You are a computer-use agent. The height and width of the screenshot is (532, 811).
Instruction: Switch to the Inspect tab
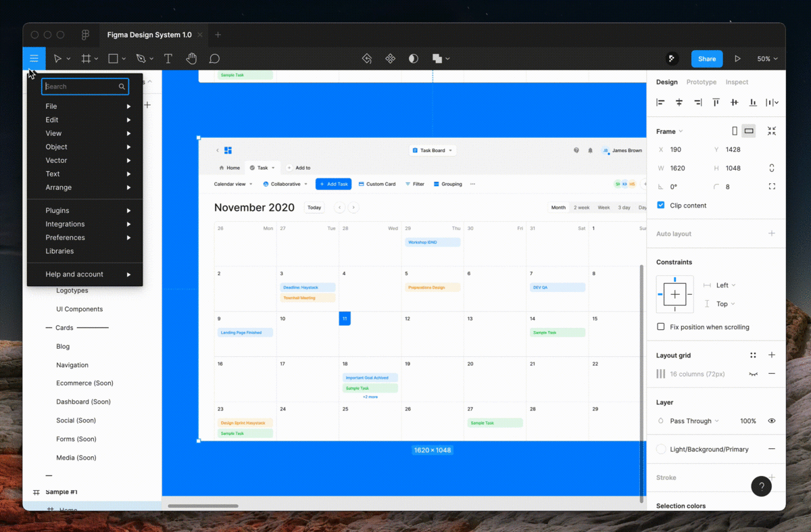[x=737, y=82]
